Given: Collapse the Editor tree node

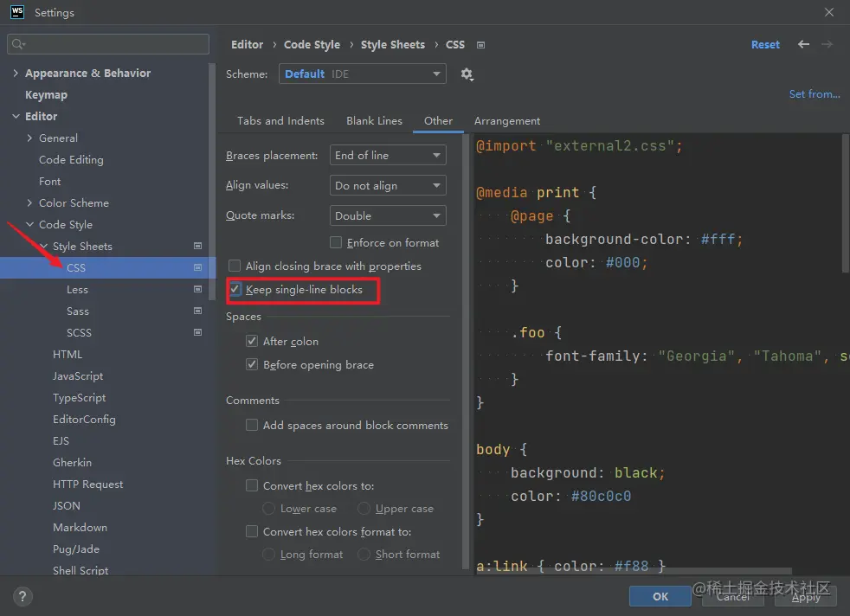Looking at the screenshot, I should tap(16, 117).
